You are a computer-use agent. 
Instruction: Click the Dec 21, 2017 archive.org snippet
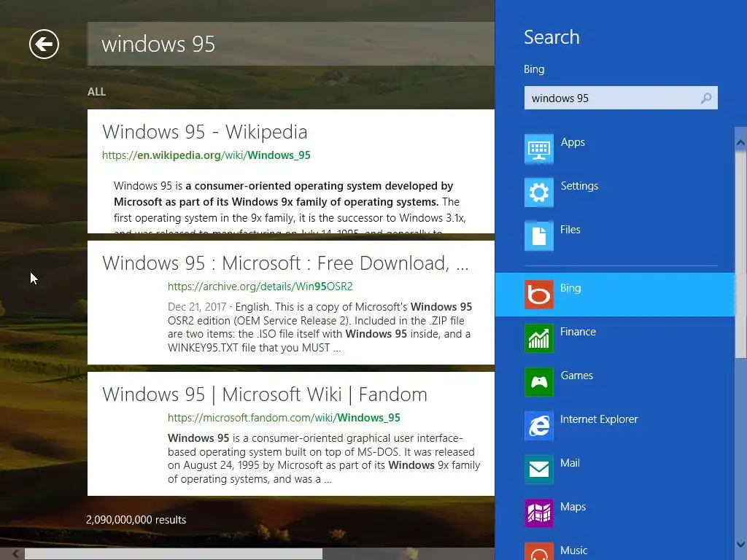[320, 327]
